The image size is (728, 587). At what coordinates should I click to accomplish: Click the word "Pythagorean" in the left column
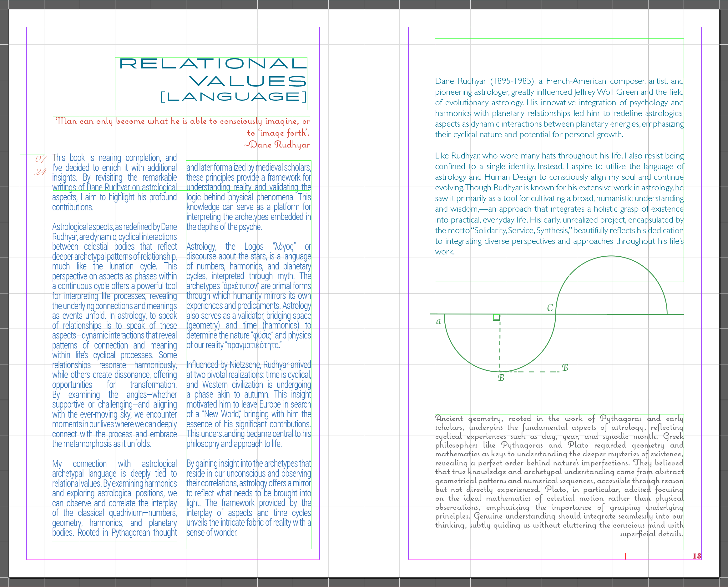click(131, 533)
